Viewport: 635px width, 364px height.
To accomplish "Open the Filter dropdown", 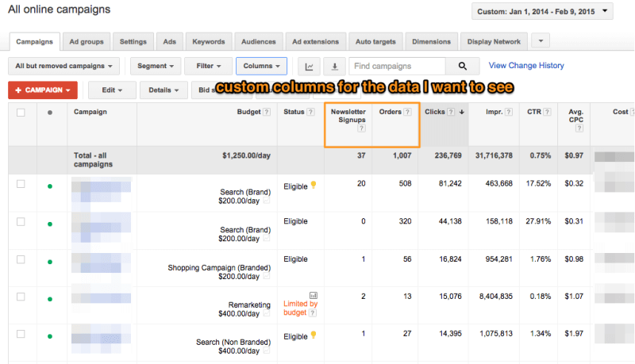I will click(x=208, y=66).
